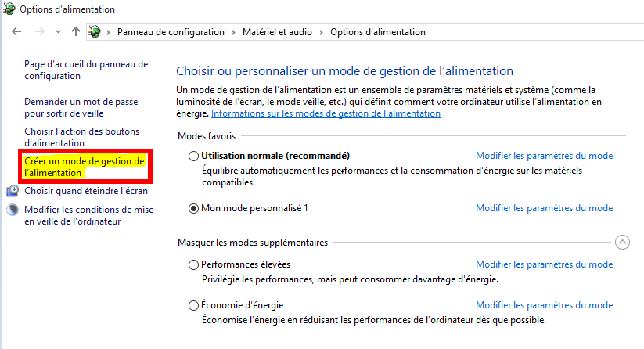
Task: Collapse the additional modes with the circular chevron
Action: point(622,243)
